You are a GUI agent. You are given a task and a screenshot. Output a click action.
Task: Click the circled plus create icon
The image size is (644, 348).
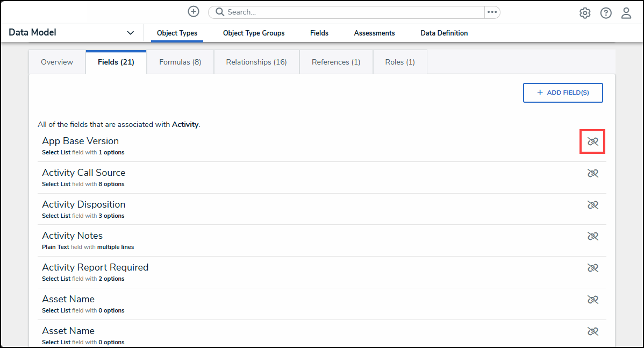(x=194, y=12)
